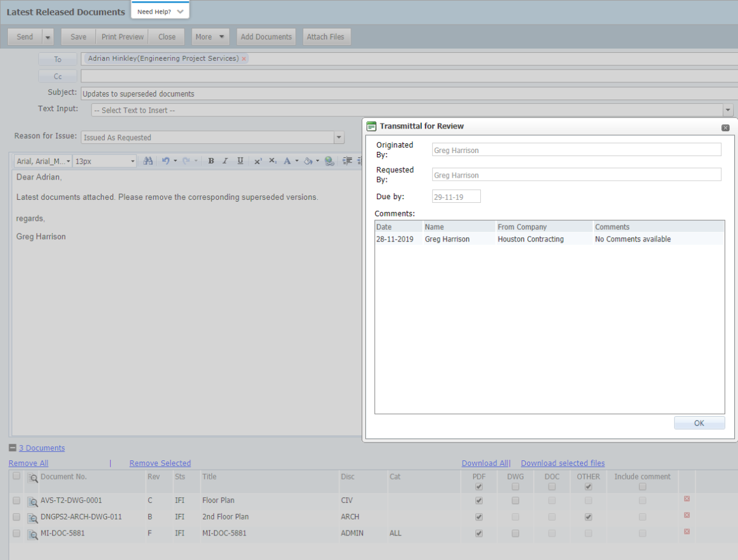Image resolution: width=738 pixels, height=560 pixels.
Task: Apply italic formatting in editor toolbar
Action: click(225, 161)
